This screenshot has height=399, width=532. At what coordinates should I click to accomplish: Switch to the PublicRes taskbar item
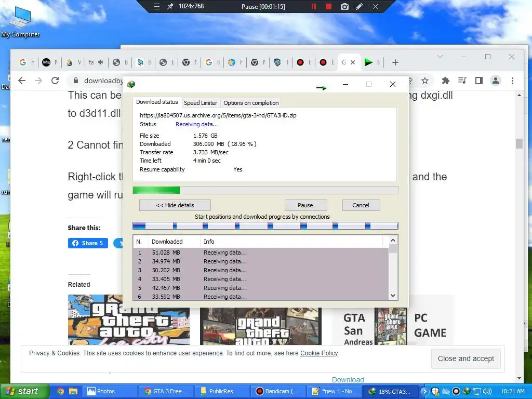221,391
